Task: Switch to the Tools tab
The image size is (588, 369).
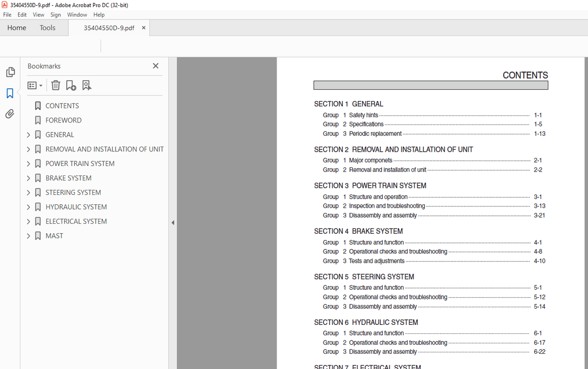Action: point(47,28)
